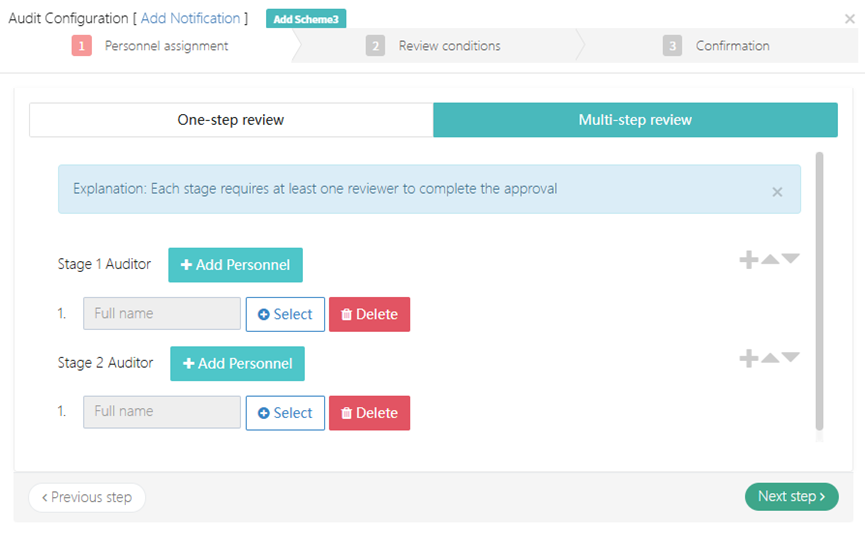865x534 pixels.
Task: Click the Stage 1 Full name field
Action: click(x=162, y=314)
